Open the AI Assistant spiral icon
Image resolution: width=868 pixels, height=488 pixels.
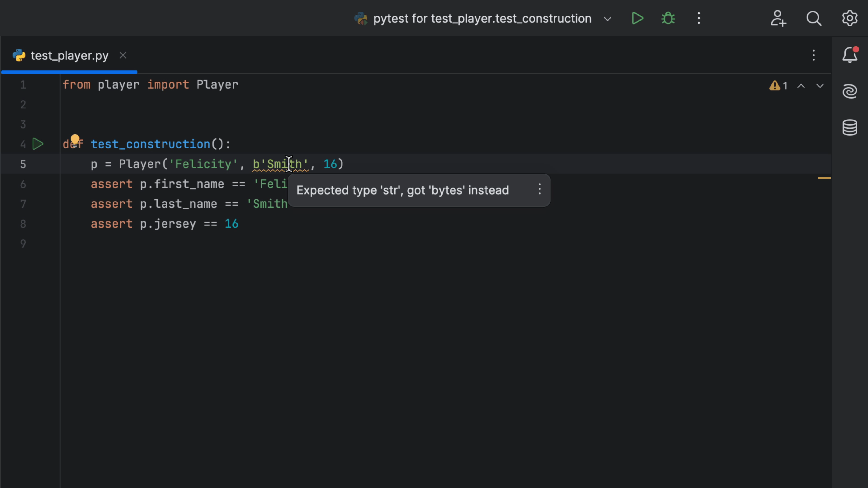coord(849,91)
